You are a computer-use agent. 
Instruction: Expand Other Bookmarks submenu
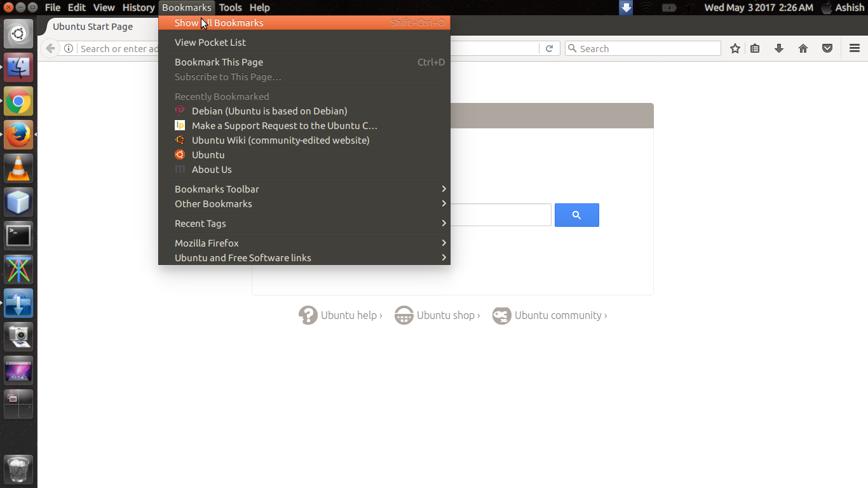(x=304, y=204)
